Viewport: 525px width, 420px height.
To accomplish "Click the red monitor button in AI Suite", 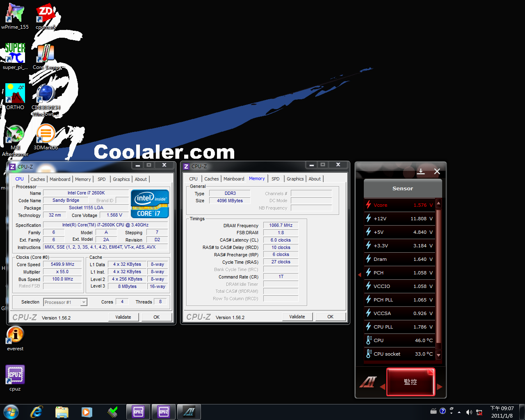I will click(411, 382).
